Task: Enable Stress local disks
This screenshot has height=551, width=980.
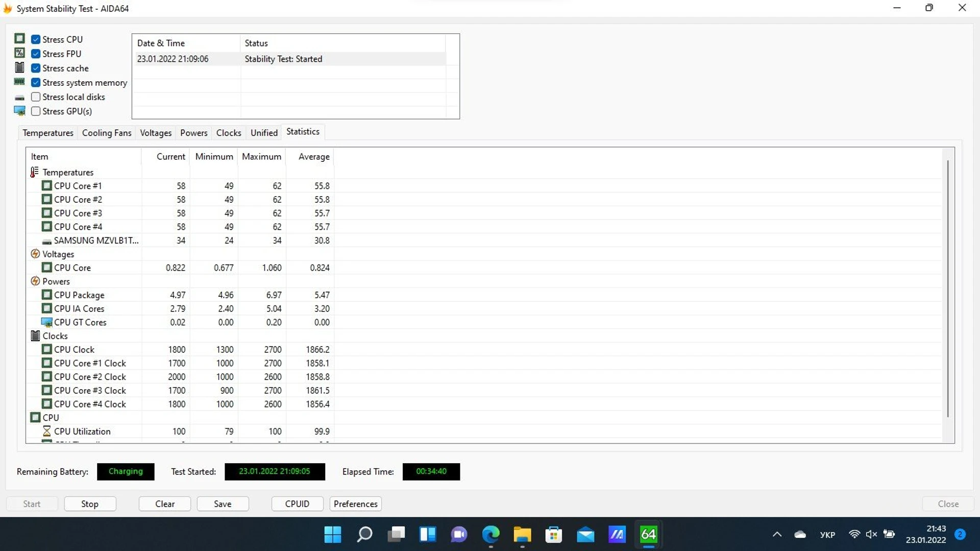Action: click(x=36, y=97)
